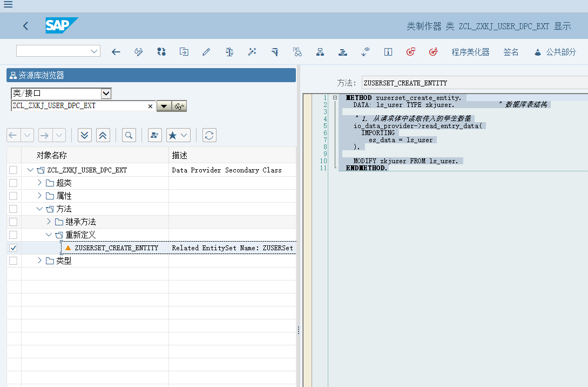
Task: Select ZUSERSET_CREATE_ENTITY method in tree
Action: (x=116, y=248)
